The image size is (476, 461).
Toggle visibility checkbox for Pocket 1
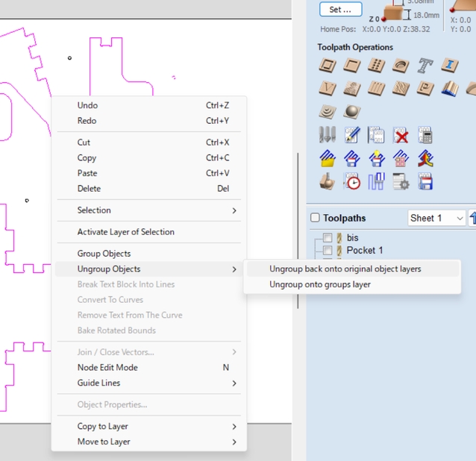(328, 251)
